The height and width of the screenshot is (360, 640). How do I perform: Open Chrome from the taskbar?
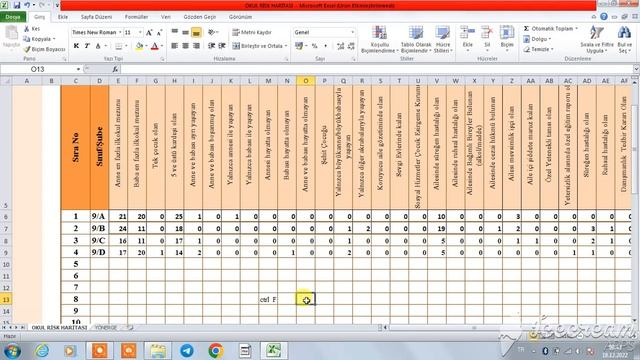pyautogui.click(x=216, y=351)
